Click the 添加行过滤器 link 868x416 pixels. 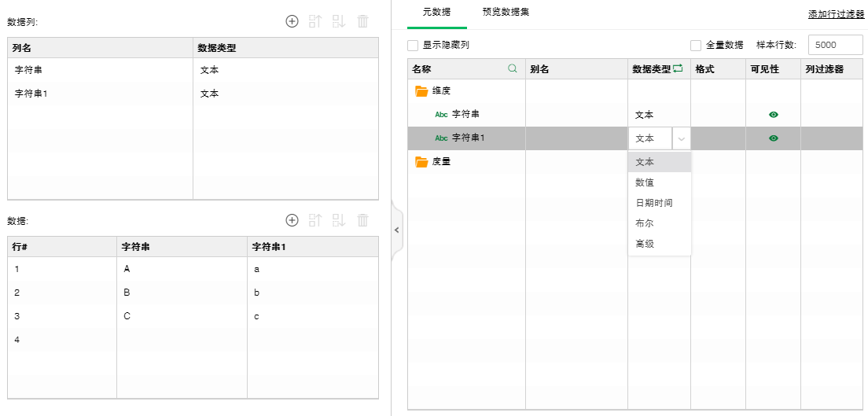[836, 14]
